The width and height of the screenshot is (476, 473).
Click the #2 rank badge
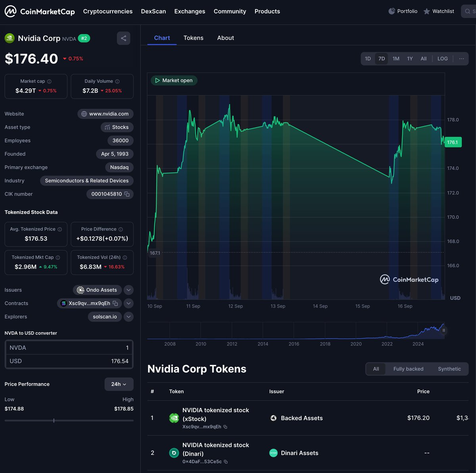tap(84, 38)
